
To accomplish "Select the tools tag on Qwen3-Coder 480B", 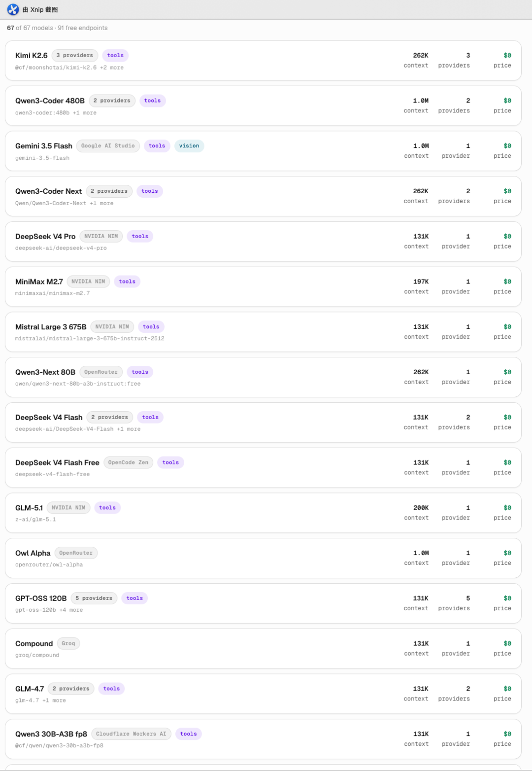I will (x=153, y=101).
